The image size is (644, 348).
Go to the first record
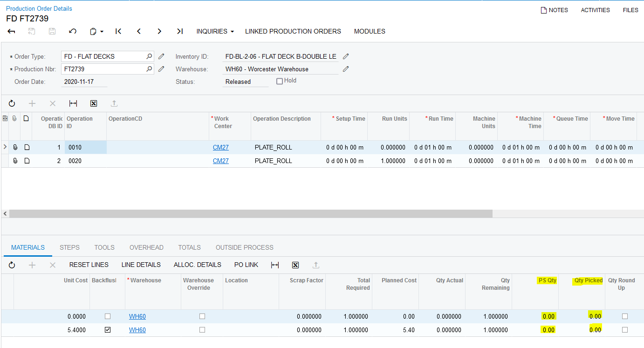[118, 31]
